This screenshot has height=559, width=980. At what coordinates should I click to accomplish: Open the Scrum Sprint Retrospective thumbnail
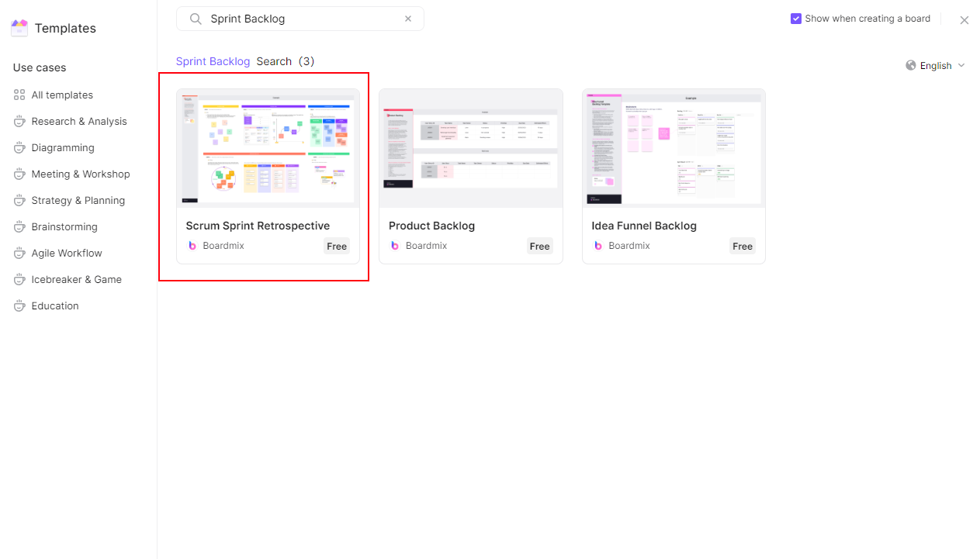[268, 148]
